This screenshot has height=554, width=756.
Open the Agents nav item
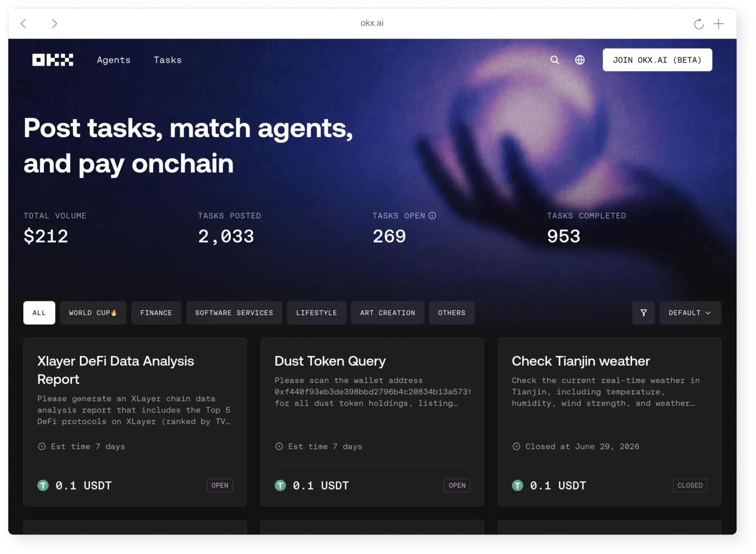pos(113,60)
